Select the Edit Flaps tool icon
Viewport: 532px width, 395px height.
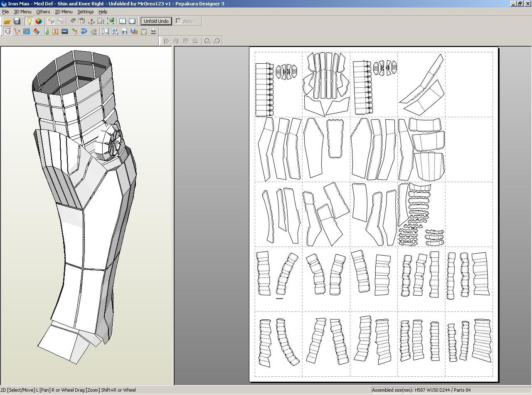(27, 31)
